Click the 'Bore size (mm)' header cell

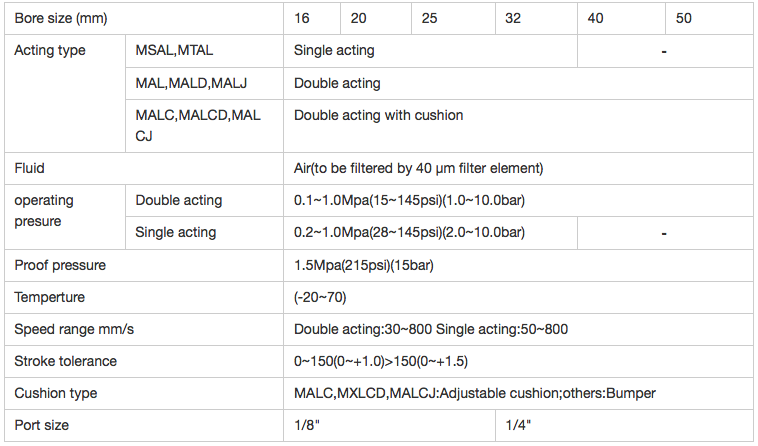click(61, 18)
